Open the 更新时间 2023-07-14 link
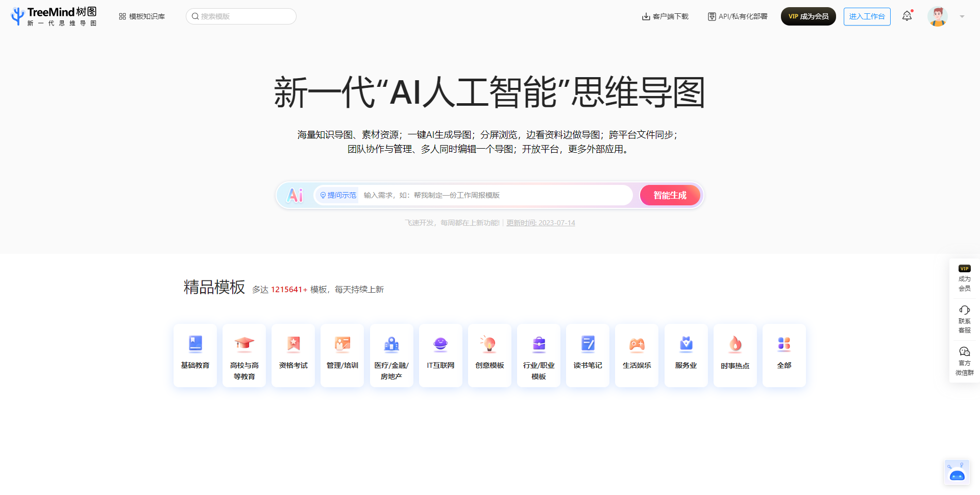 click(541, 223)
